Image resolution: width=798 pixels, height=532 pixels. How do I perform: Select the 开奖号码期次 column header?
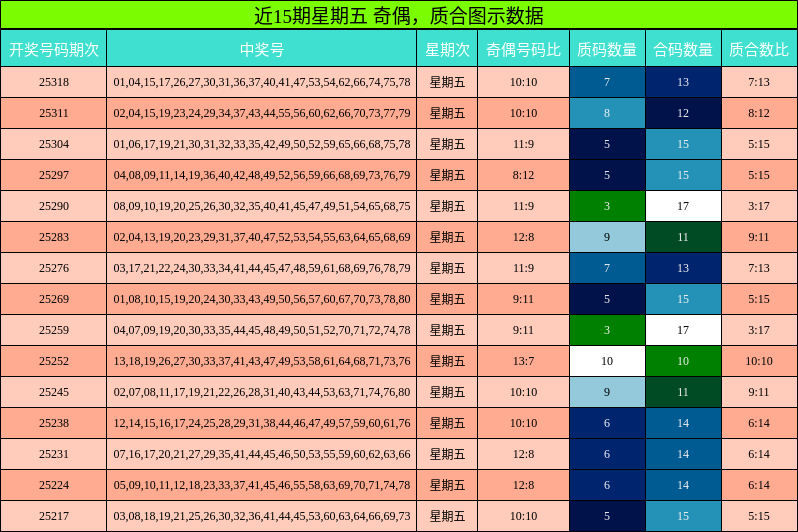[53, 49]
